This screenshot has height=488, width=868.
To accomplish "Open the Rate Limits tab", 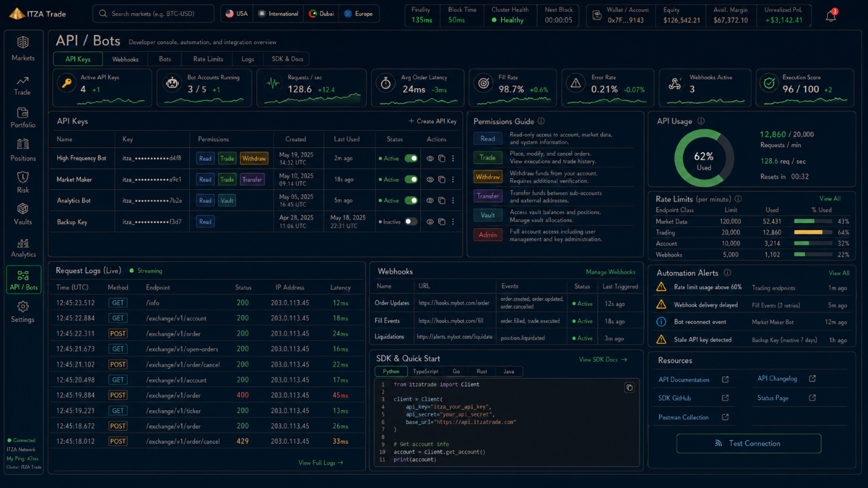I will 208,59.
